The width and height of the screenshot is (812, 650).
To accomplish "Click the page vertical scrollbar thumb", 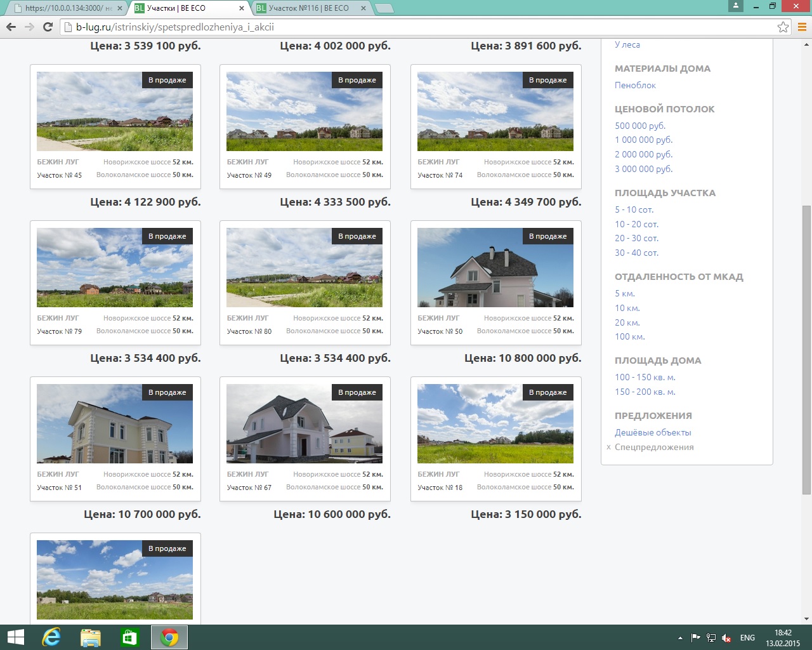I will [x=806, y=349].
